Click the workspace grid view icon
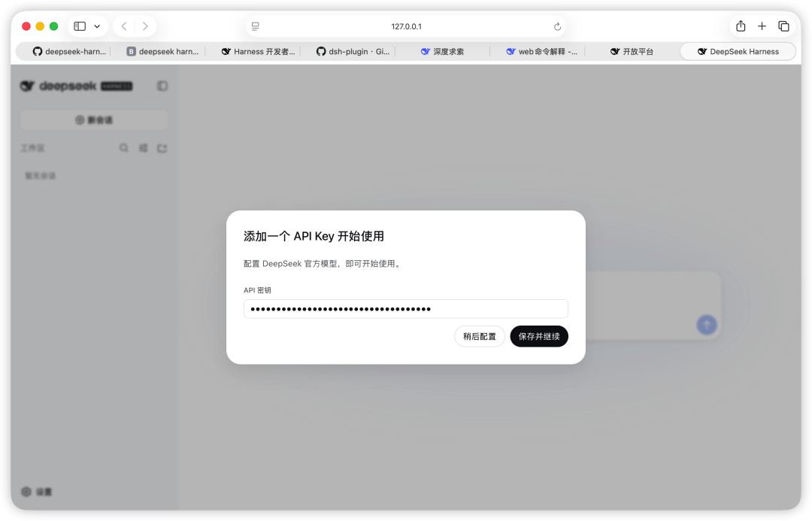The height and width of the screenshot is (521, 812). coord(144,148)
